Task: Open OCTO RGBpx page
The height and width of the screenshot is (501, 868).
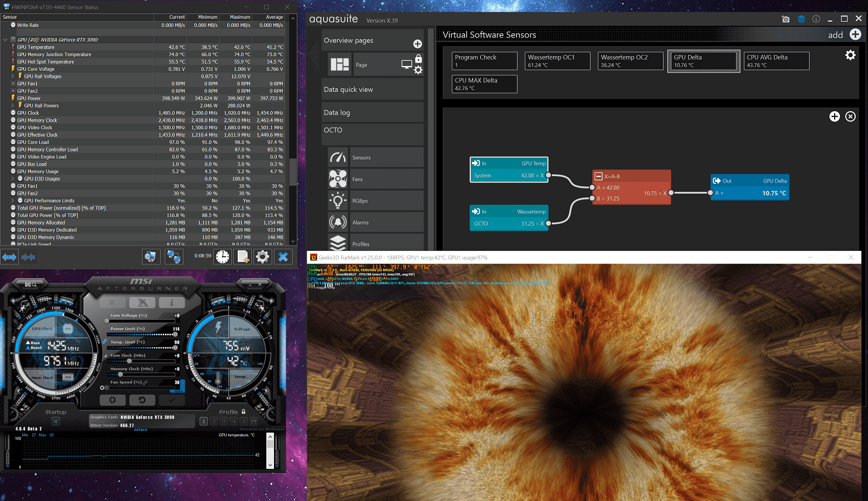Action: point(374,201)
